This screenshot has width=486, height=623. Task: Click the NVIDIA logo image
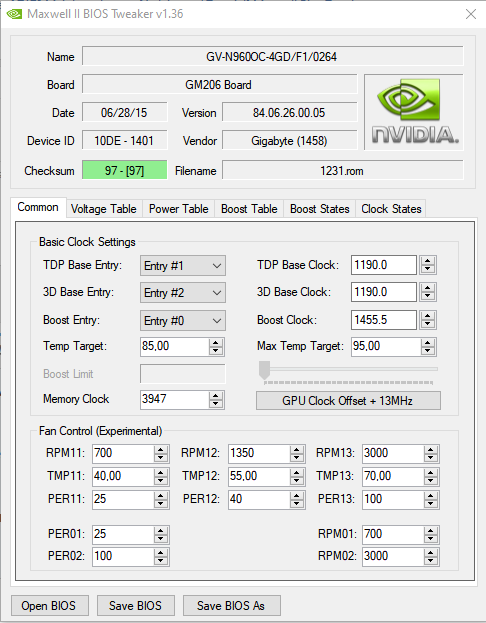coord(414,112)
